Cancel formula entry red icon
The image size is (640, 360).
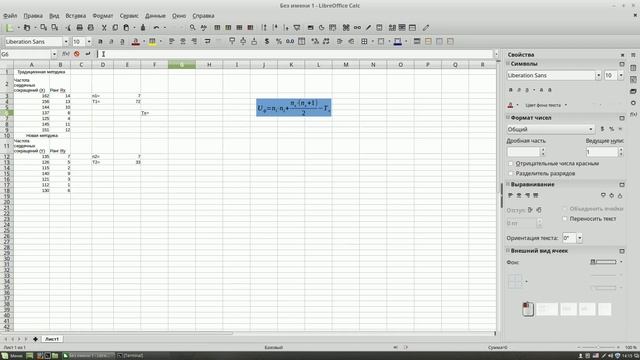coord(77,54)
